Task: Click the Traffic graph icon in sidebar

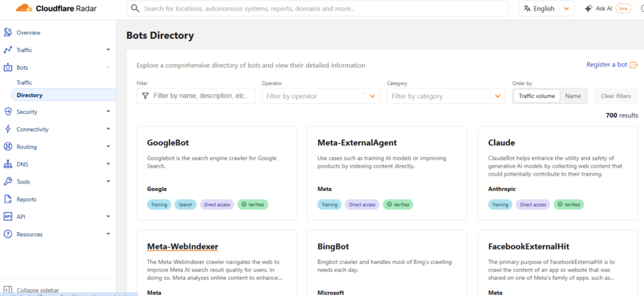Action: click(x=8, y=50)
